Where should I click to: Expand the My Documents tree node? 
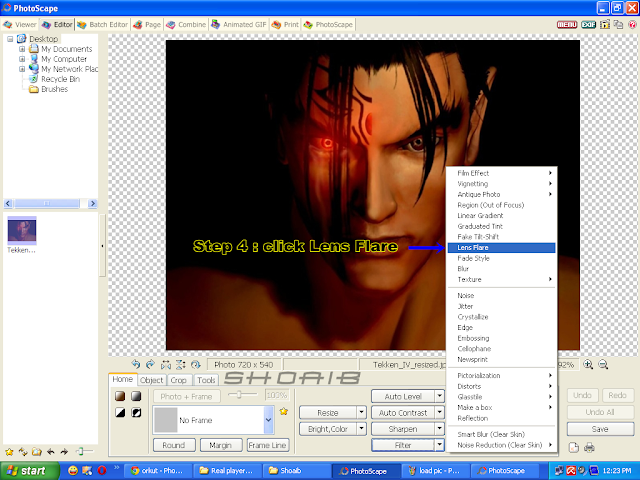coord(22,49)
